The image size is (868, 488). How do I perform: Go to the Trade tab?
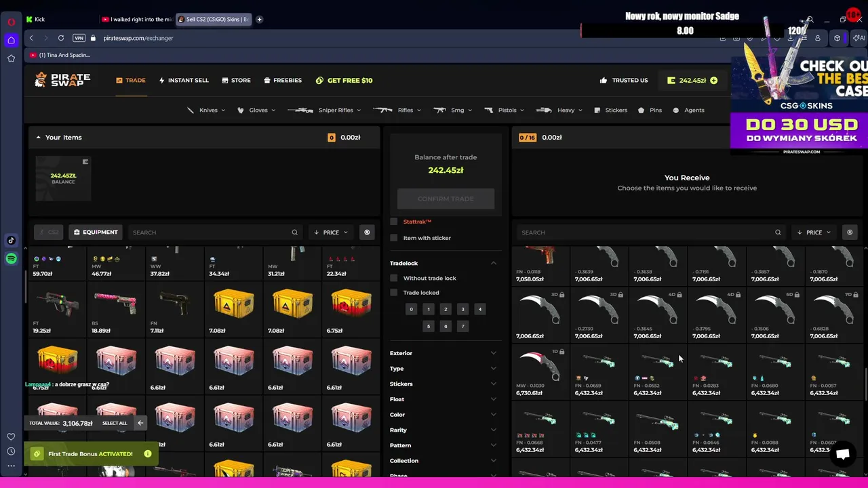point(131,81)
